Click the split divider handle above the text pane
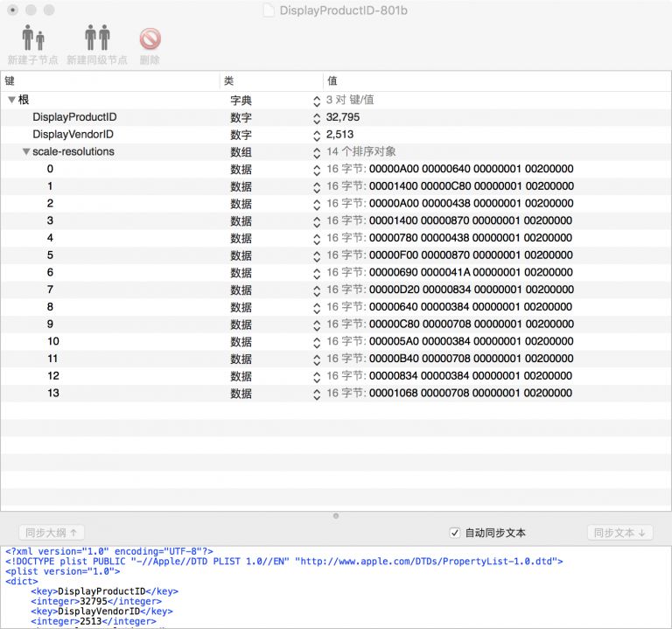 336,516
